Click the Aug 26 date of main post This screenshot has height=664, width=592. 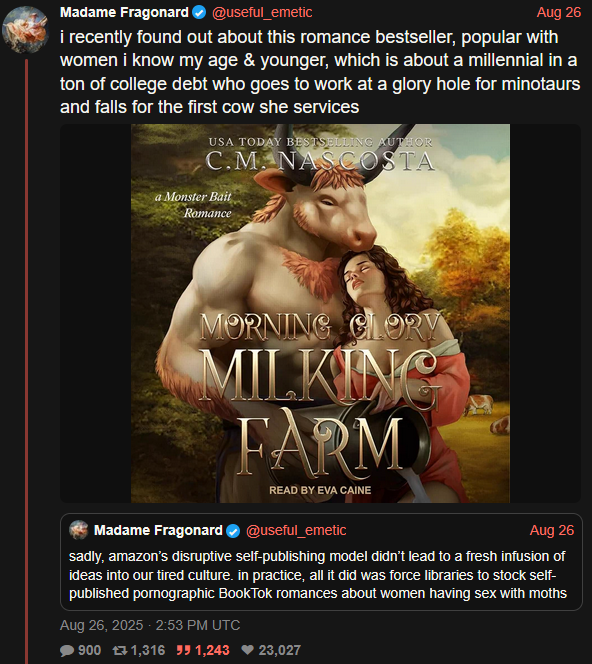pyautogui.click(x=559, y=12)
